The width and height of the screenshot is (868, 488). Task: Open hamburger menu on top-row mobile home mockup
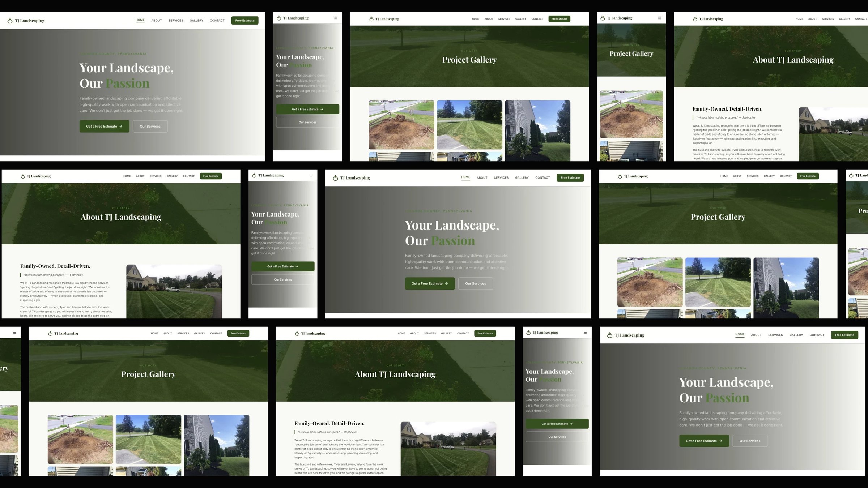click(336, 18)
